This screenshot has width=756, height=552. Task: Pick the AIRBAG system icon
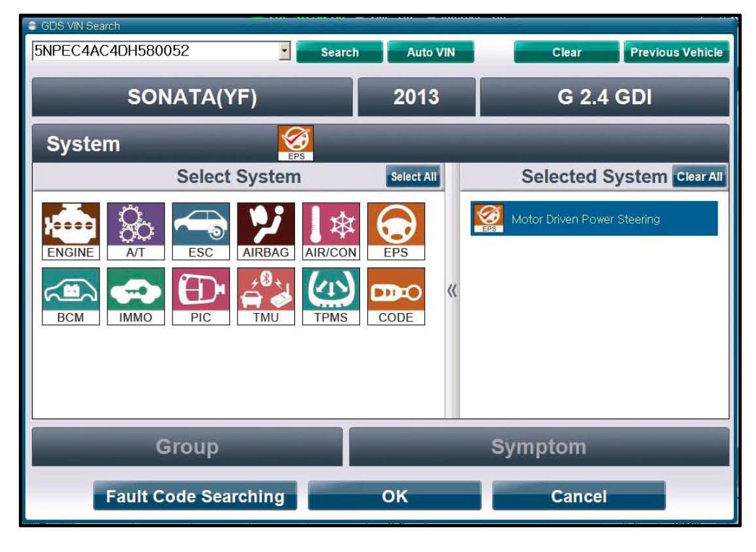click(x=266, y=231)
